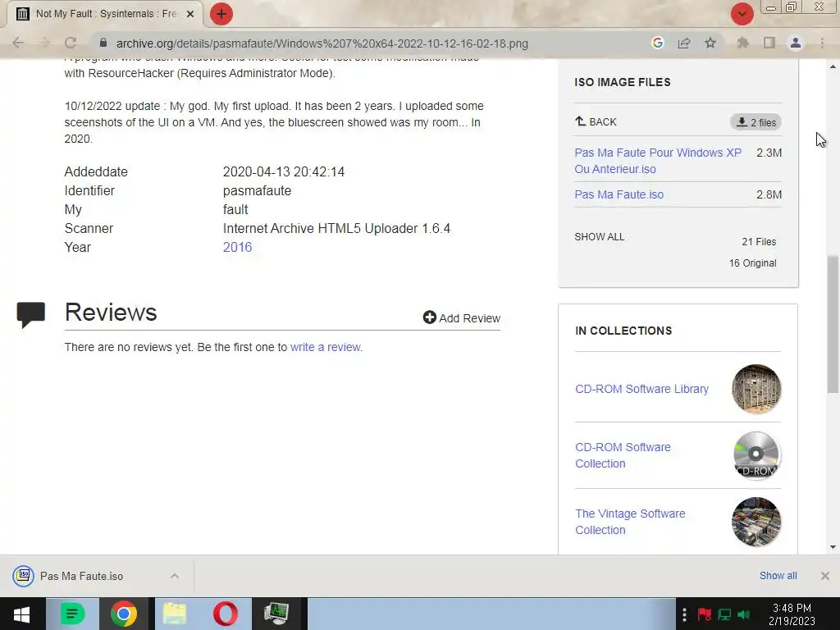Open the extensions puzzle icon
Screen dimensions: 840x630
click(x=743, y=43)
